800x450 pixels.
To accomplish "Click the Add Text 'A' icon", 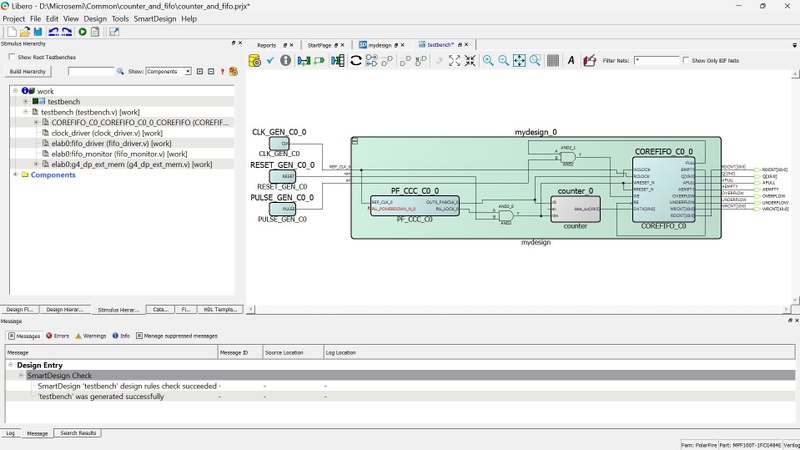I will 571,61.
